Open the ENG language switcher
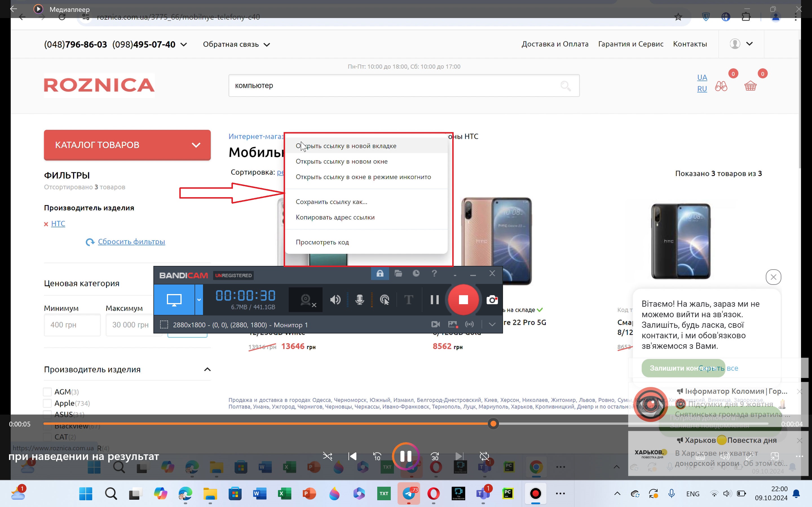The width and height of the screenshot is (812, 507). (692, 494)
